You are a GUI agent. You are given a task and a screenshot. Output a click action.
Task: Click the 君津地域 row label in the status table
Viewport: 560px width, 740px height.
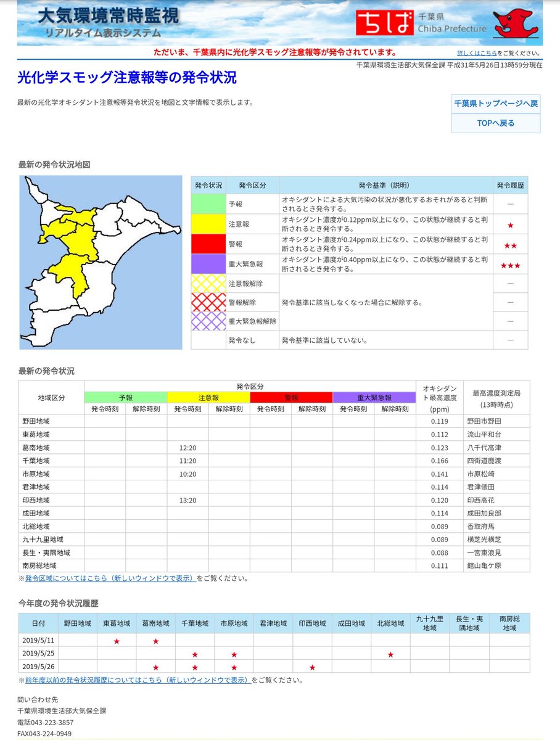pos(35,487)
